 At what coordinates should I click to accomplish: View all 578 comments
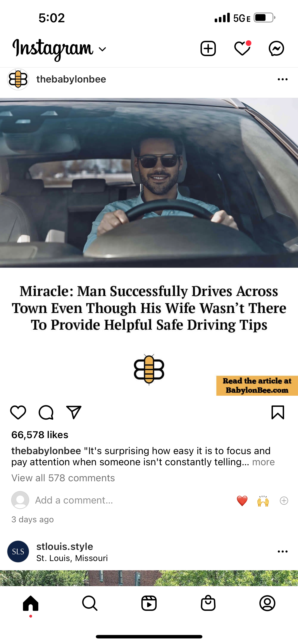pyautogui.click(x=63, y=478)
